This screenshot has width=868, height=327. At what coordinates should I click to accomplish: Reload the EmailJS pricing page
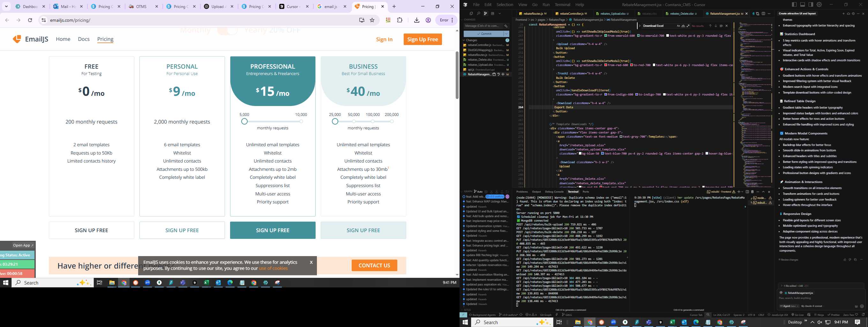click(30, 20)
